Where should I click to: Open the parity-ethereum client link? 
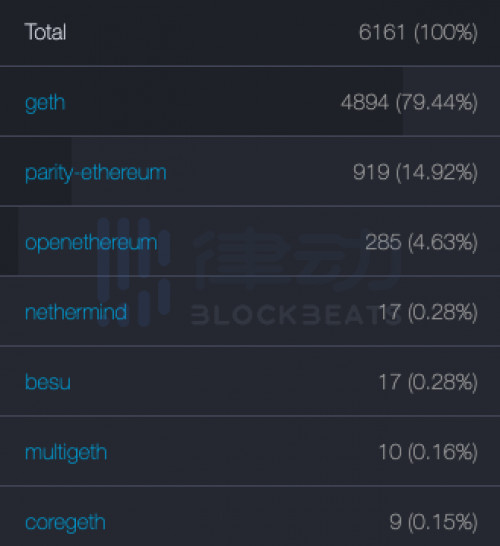95,173
